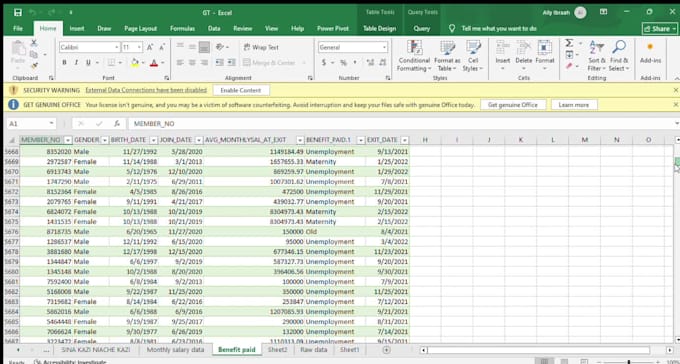Viewport: 680px width, 364px height.
Task: Toggle Bold formatting
Action: click(64, 62)
